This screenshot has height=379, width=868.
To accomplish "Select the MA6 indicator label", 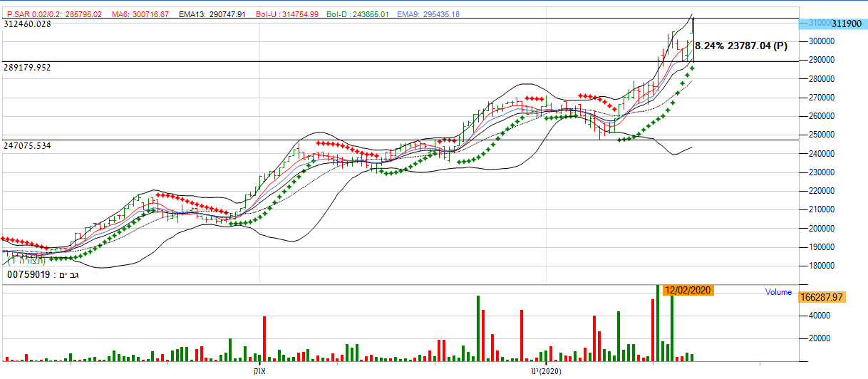I will click(x=140, y=14).
